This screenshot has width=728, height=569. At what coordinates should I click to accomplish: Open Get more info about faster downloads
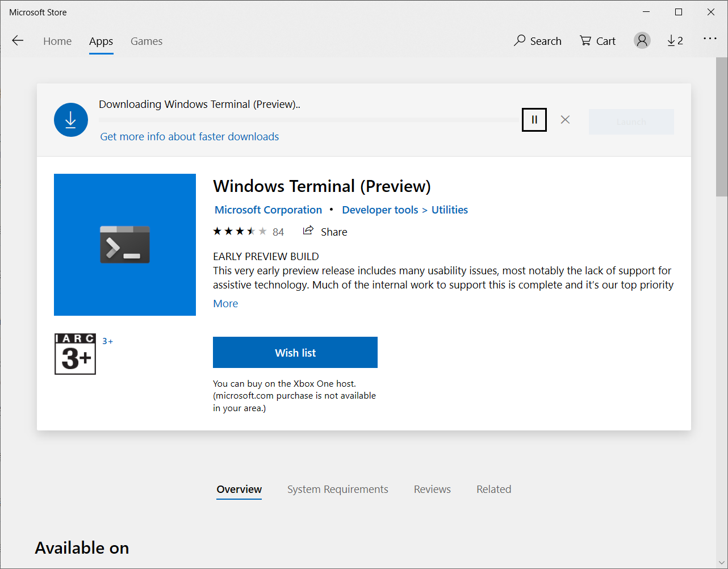click(189, 136)
